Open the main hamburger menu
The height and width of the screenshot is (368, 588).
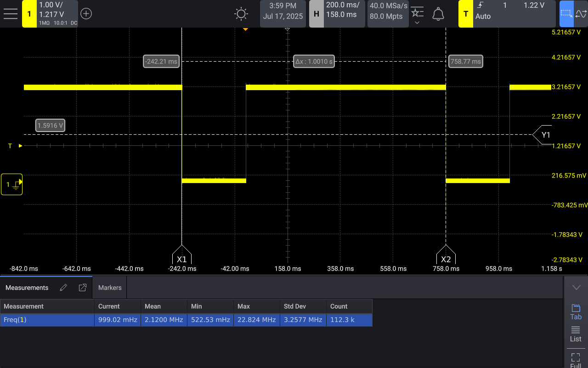pos(10,13)
